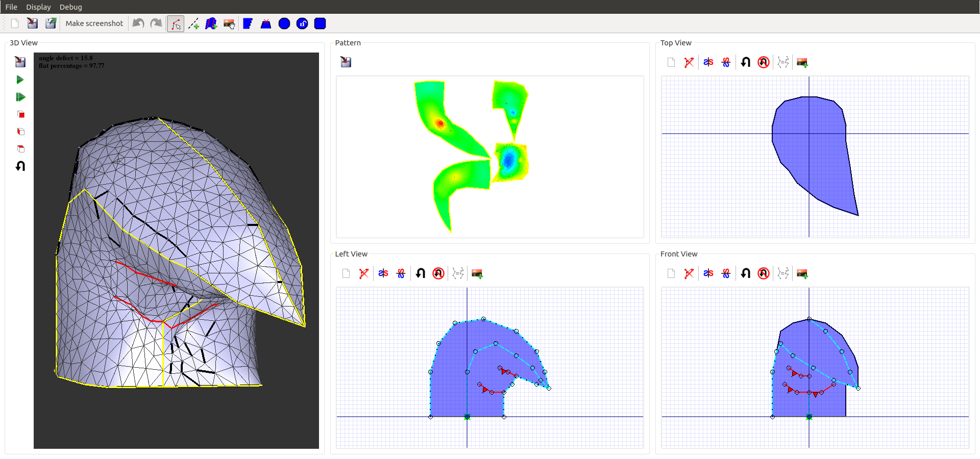This screenshot has width=980, height=459.
Task: Select the red top-face cube view icon
Action: (20, 149)
